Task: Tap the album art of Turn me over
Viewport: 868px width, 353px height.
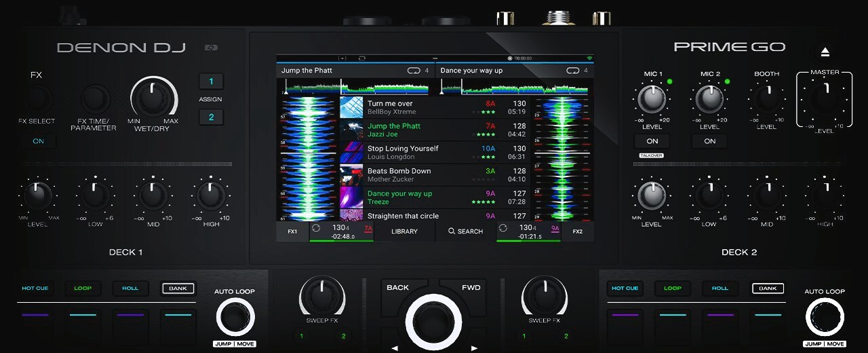Action: [352, 107]
